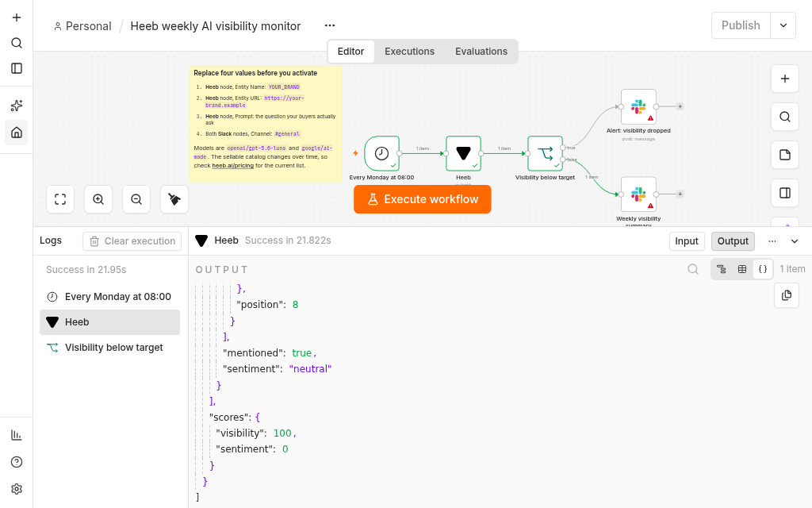Select the Alert: visibility dropped Slack node
Viewport: 812px width, 508px height.
click(x=638, y=107)
